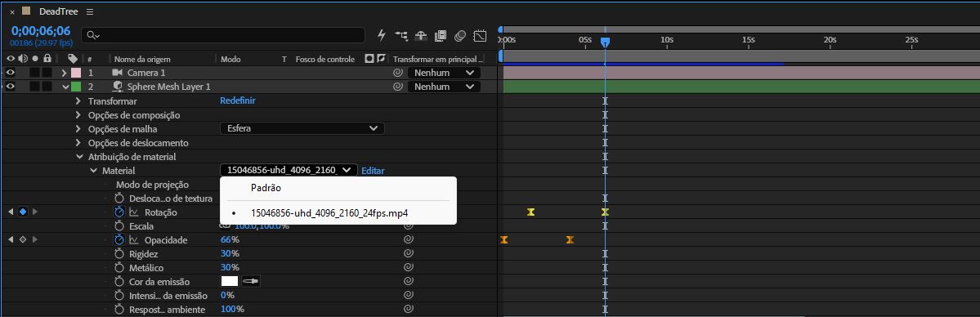Select first Opacidade keyframe at 0s
The height and width of the screenshot is (317, 980).
click(503, 239)
